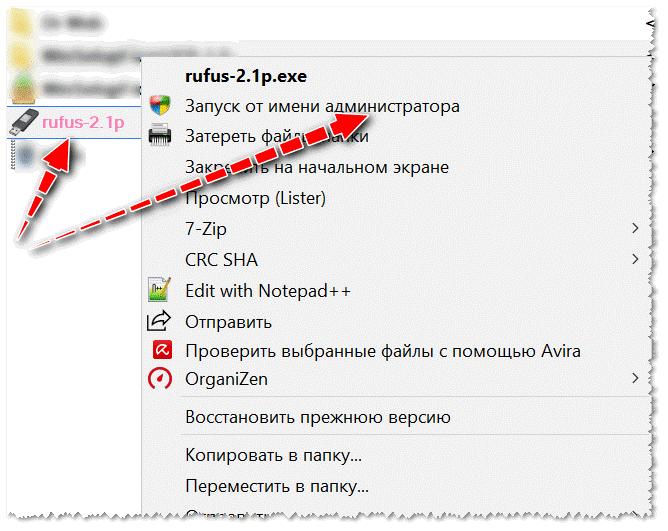Choose Закрепить на начальном экране
This screenshot has height=531, width=668.
point(317,167)
